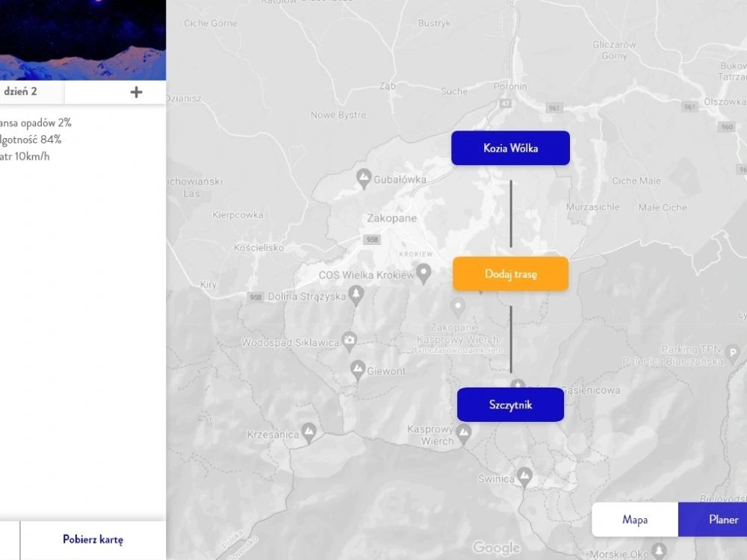
Task: Open the Kozia Wólka waypoint button
Action: pyautogui.click(x=510, y=148)
